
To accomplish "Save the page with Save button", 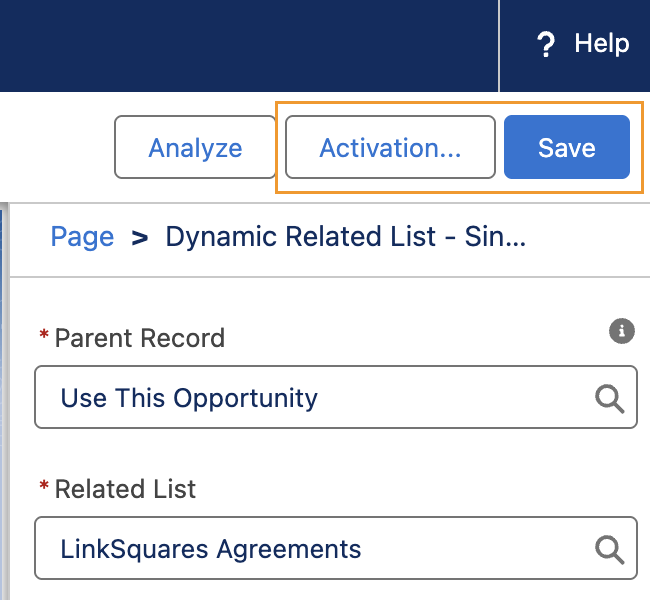I will coord(566,148).
